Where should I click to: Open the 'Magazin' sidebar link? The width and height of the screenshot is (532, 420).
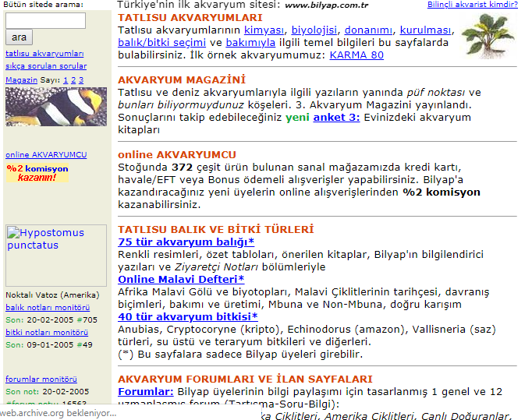coord(21,80)
